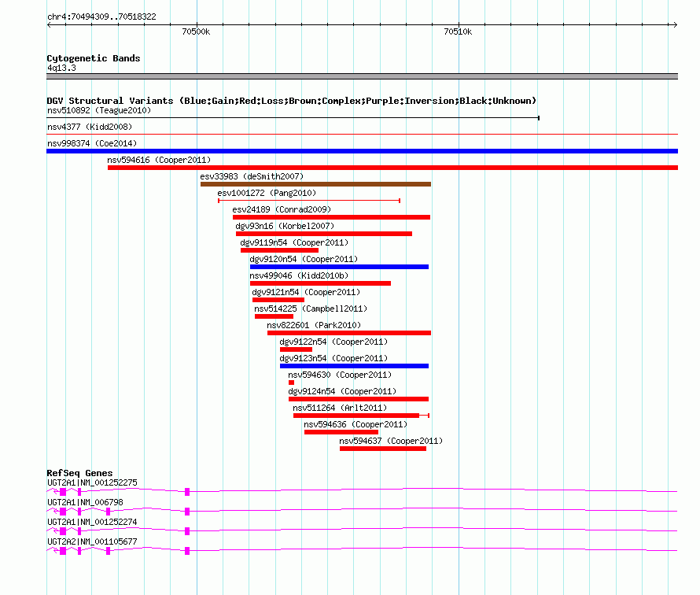Click the dgv9122n54 (Cooper2011) label
This screenshot has height=595, width=700.
(333, 342)
